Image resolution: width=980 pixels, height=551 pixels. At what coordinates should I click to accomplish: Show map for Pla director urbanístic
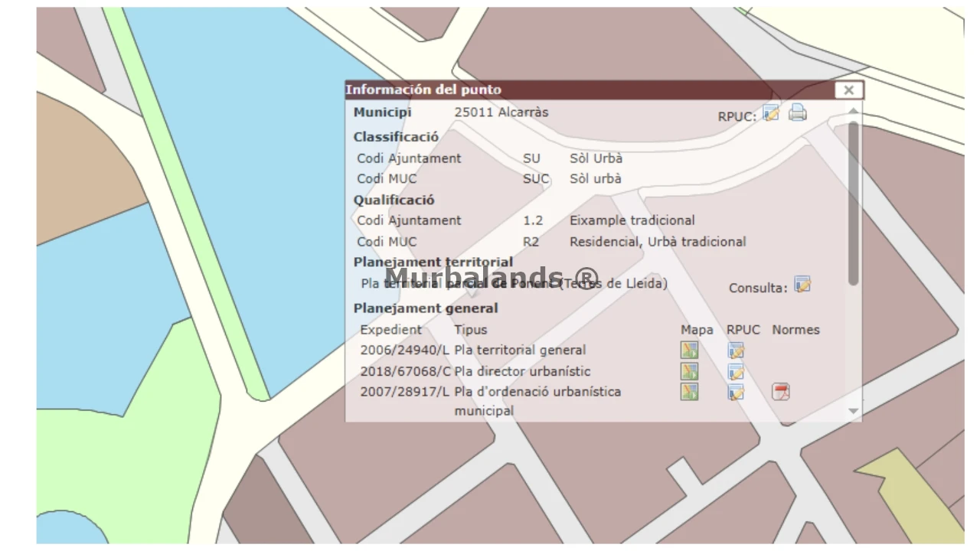tap(690, 372)
